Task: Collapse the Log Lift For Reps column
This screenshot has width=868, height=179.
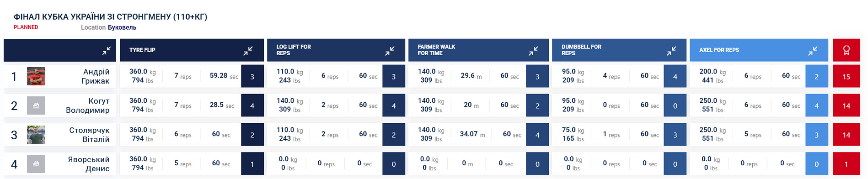Action: coord(390,51)
